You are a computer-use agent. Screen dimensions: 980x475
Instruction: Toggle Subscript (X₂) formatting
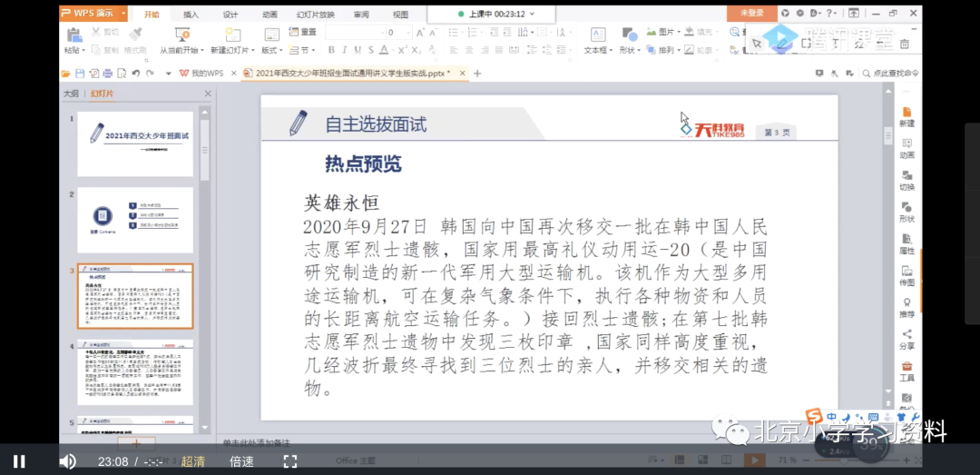[x=416, y=50]
